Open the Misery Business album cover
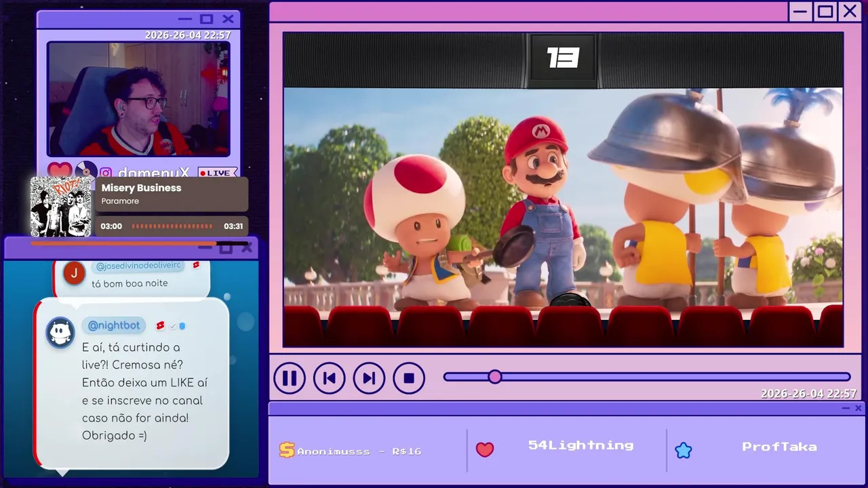 [60, 207]
